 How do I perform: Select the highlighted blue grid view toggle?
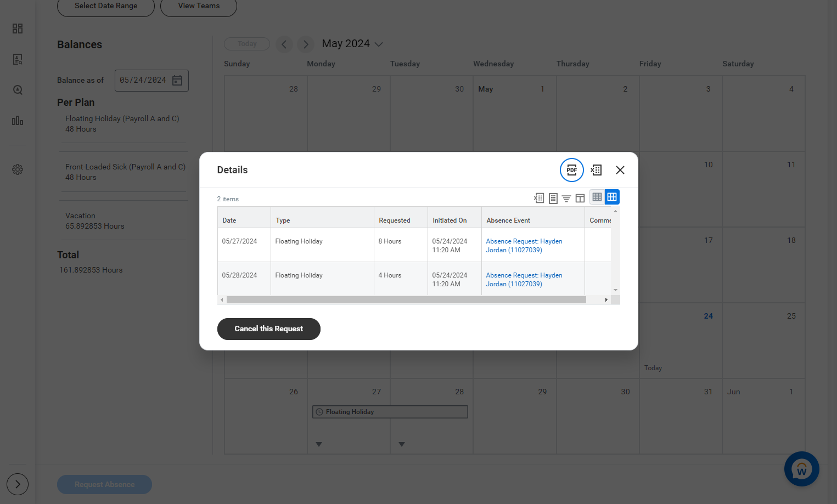click(612, 197)
